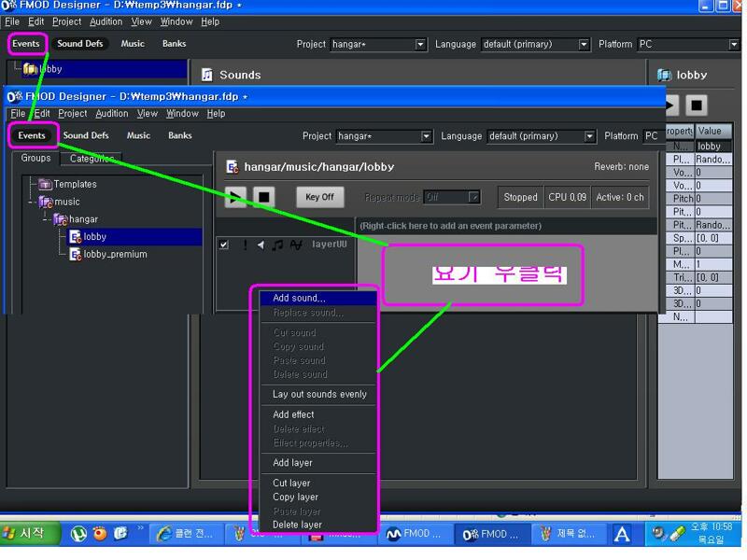Click the orange quick launch icon
The image size is (747, 560).
[x=100, y=534]
